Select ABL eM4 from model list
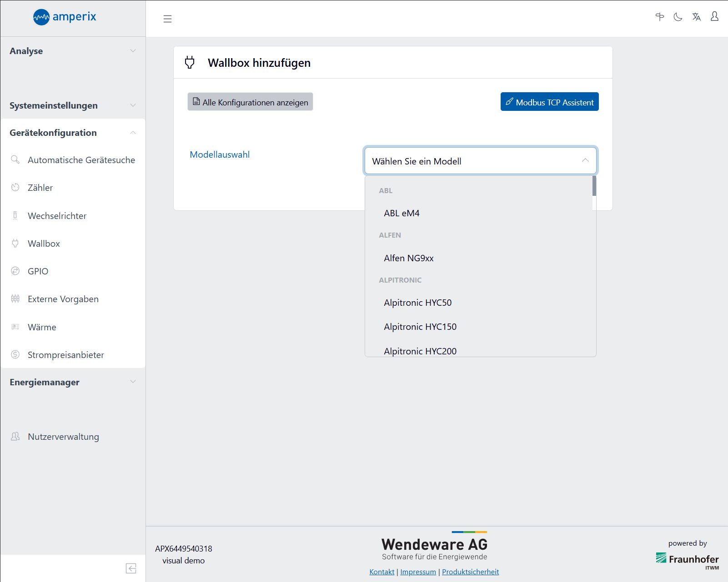The height and width of the screenshot is (582, 728). click(x=402, y=213)
